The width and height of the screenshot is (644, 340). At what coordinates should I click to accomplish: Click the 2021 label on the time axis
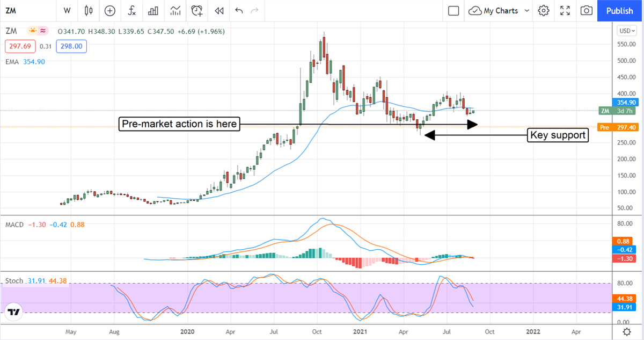pos(361,331)
